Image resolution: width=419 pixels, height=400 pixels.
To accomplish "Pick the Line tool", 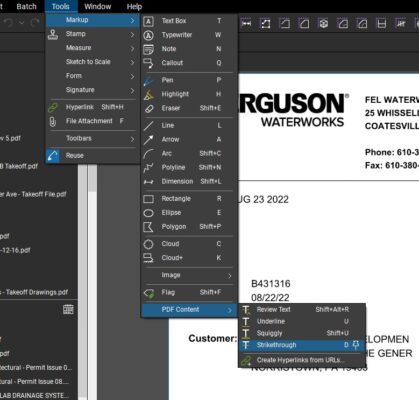I will (x=189, y=126).
